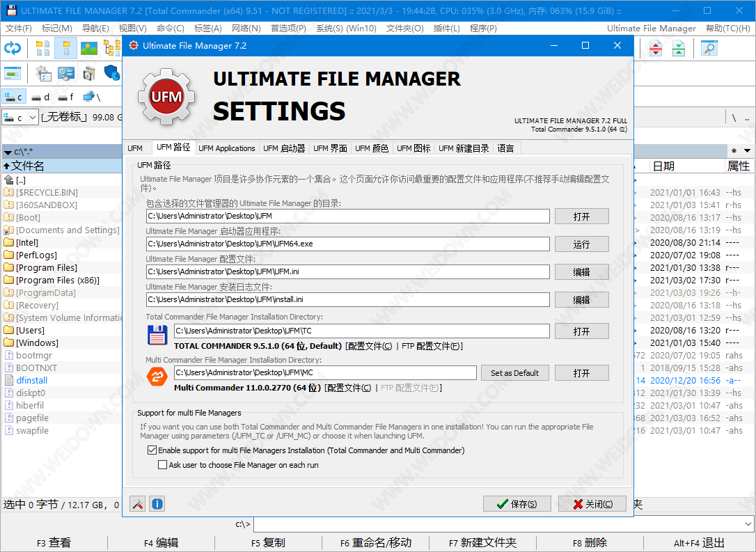Click the UFM gear logo

166,97
